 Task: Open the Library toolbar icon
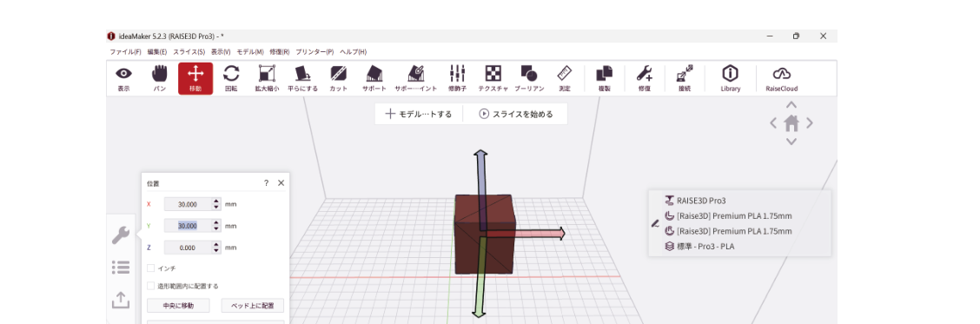[x=730, y=79]
